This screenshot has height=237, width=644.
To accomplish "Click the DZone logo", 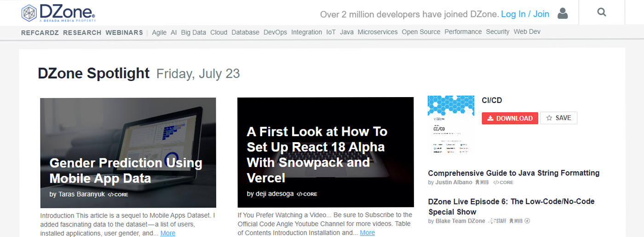I will coord(58,13).
